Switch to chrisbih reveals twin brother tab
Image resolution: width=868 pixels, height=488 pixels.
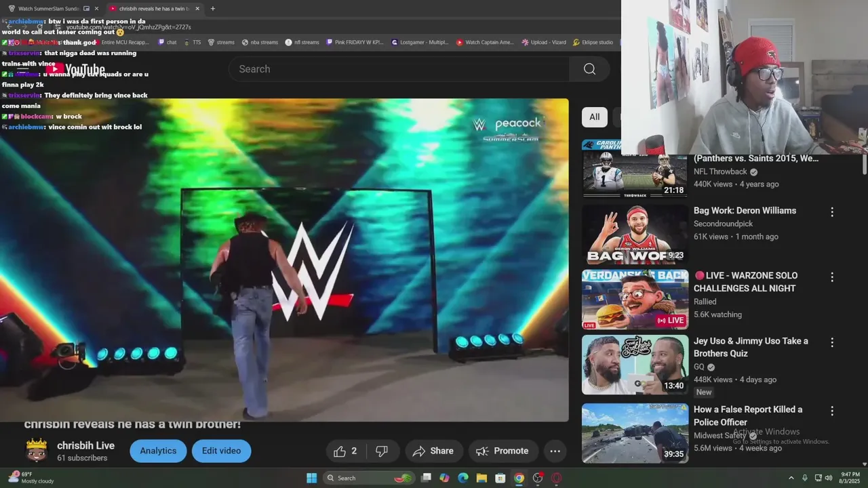point(154,9)
